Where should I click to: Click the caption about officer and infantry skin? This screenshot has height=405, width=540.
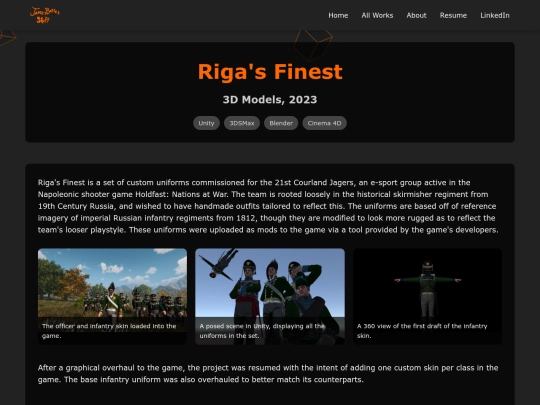coord(109,331)
